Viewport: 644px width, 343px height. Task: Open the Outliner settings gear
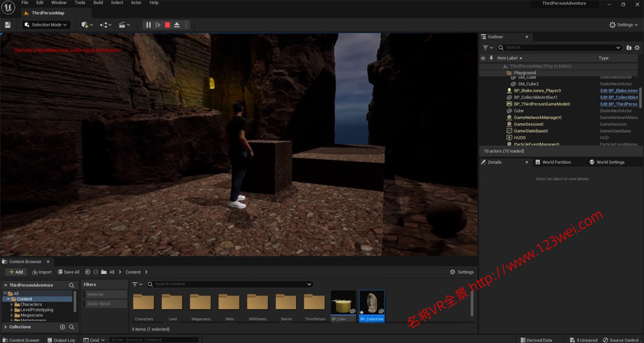[637, 47]
